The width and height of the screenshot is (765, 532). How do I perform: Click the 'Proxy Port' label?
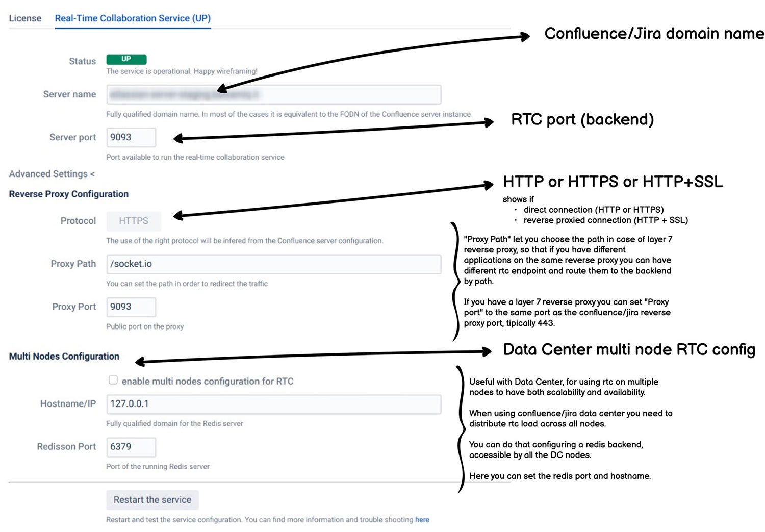74,307
